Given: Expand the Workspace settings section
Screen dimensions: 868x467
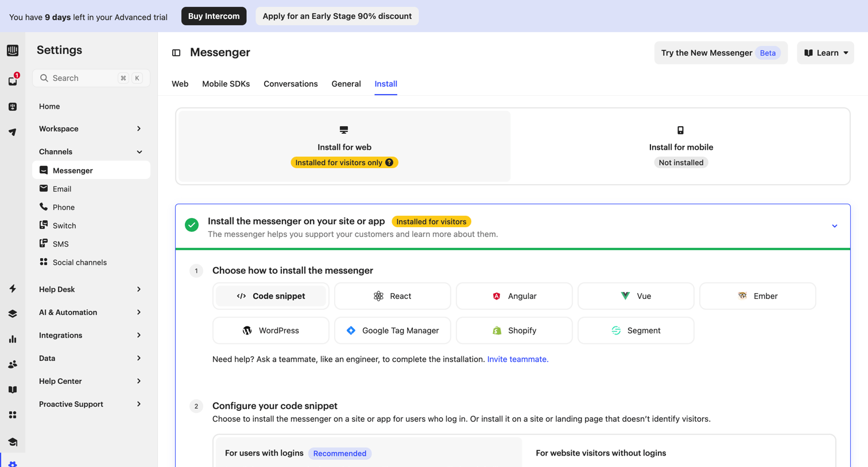Looking at the screenshot, I should pyautogui.click(x=91, y=129).
